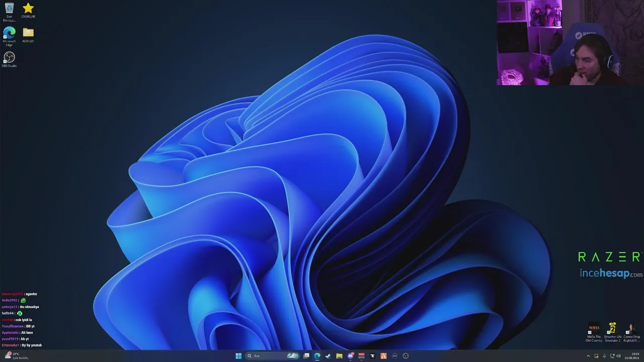The height and width of the screenshot is (362, 644).
Task: Switch to Edge in the taskbar
Action: [x=317, y=356]
